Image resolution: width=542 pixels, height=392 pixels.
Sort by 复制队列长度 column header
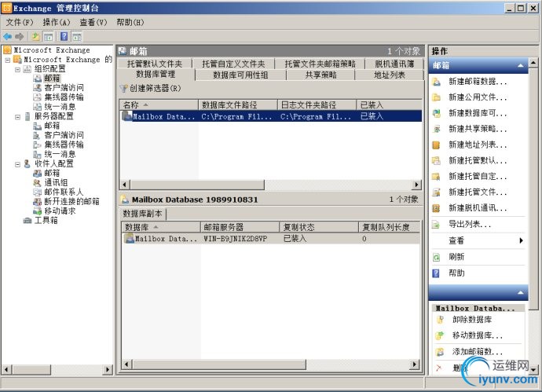(x=389, y=227)
